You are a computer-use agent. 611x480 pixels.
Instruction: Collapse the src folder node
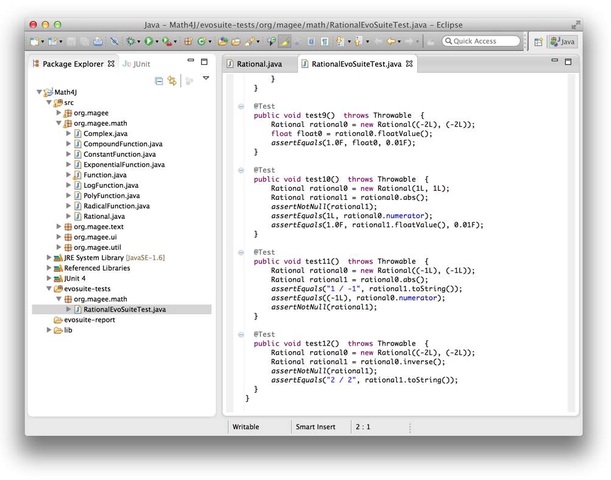[x=49, y=102]
